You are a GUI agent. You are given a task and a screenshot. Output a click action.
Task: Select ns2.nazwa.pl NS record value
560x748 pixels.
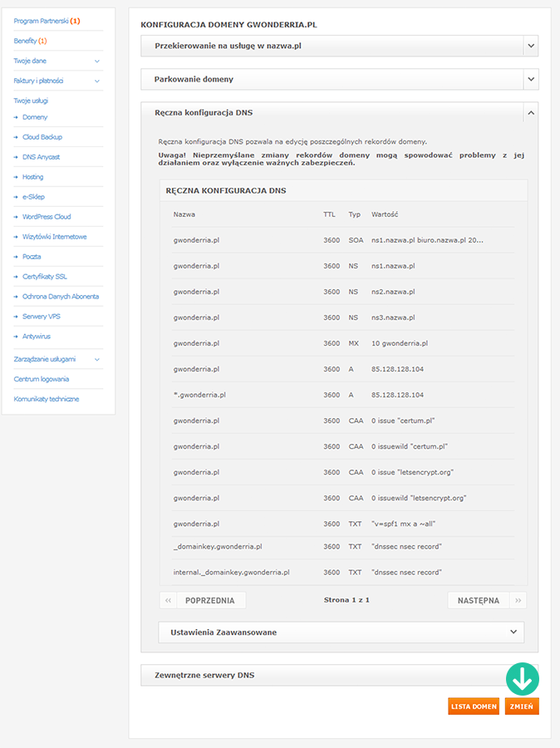pyautogui.click(x=393, y=292)
